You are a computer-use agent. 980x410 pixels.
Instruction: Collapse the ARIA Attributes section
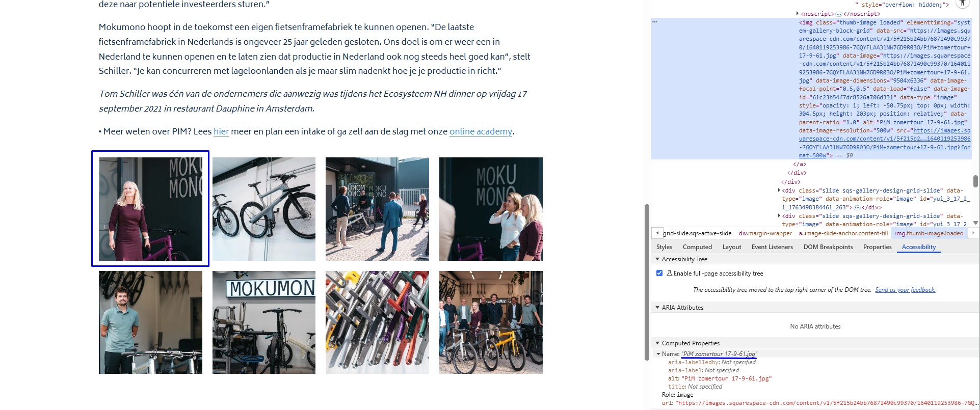pyautogui.click(x=657, y=308)
